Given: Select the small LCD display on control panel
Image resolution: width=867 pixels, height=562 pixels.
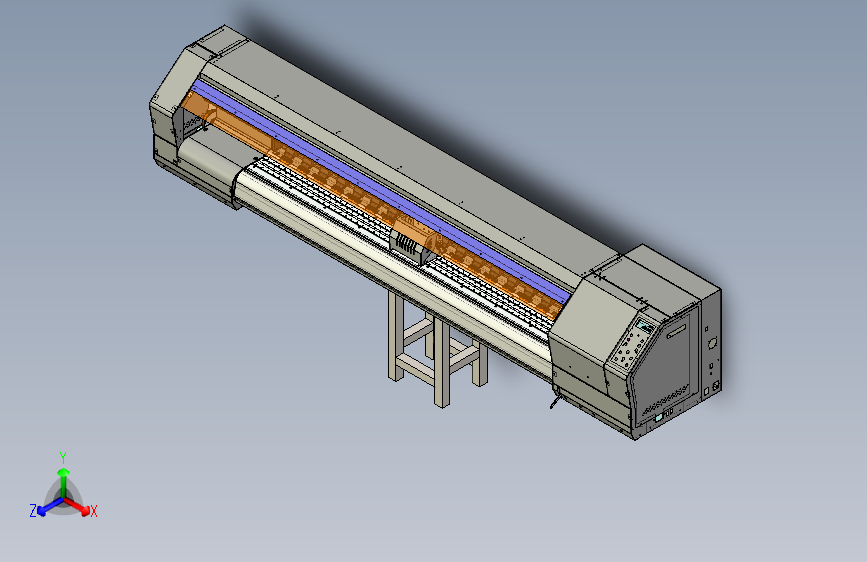Looking at the screenshot, I should point(644,326).
